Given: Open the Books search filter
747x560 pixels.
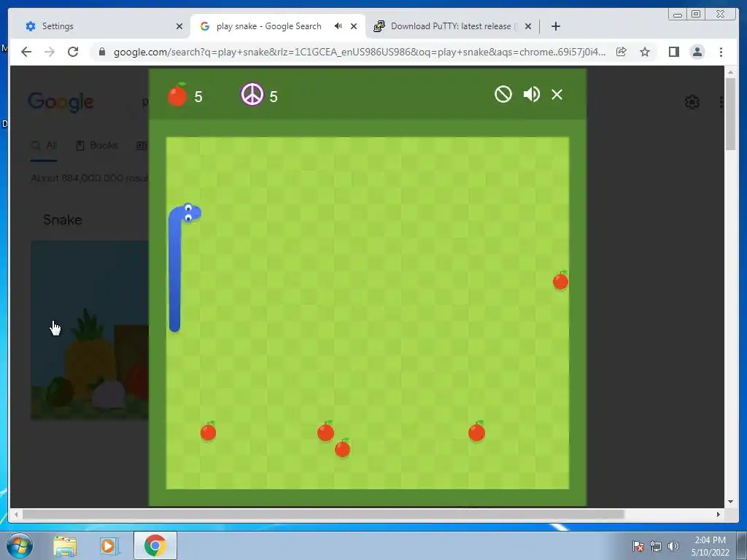Looking at the screenshot, I should pyautogui.click(x=97, y=145).
